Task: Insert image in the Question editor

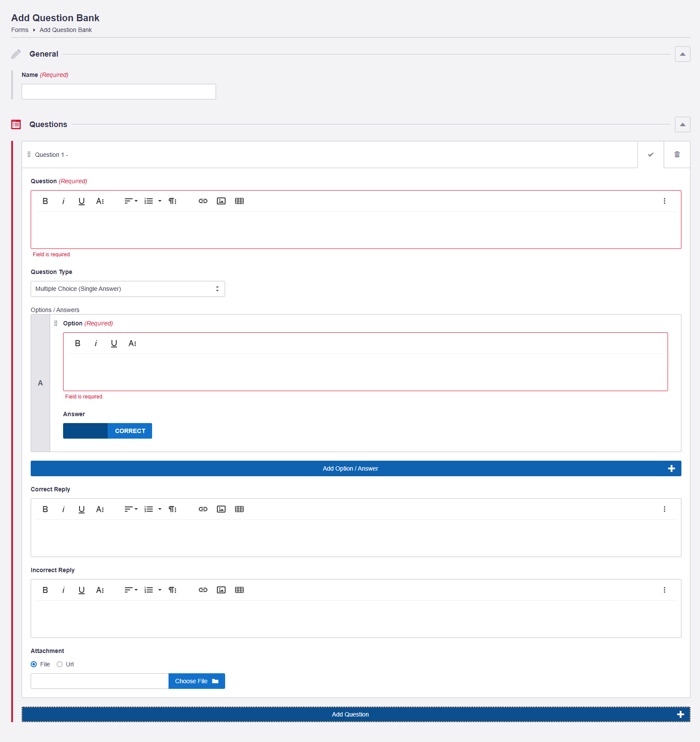Action: click(x=221, y=201)
